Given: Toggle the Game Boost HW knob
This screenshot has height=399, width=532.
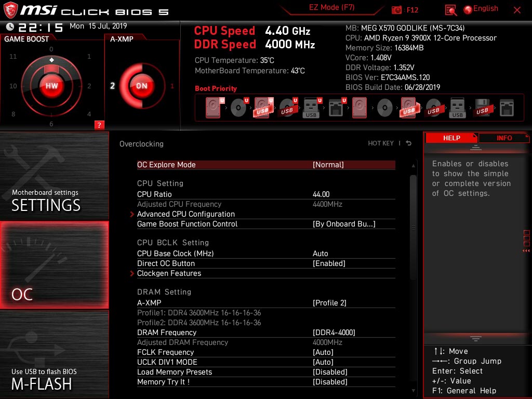Looking at the screenshot, I should [x=51, y=86].
